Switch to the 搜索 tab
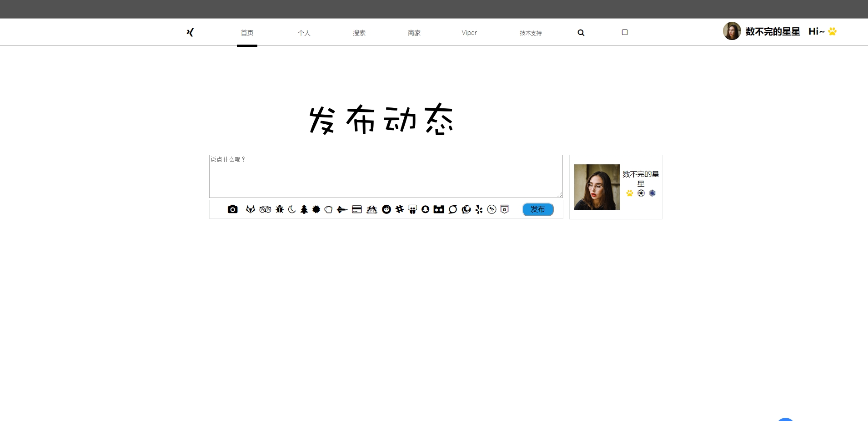Viewport: 868px width, 421px height. pyautogui.click(x=359, y=33)
